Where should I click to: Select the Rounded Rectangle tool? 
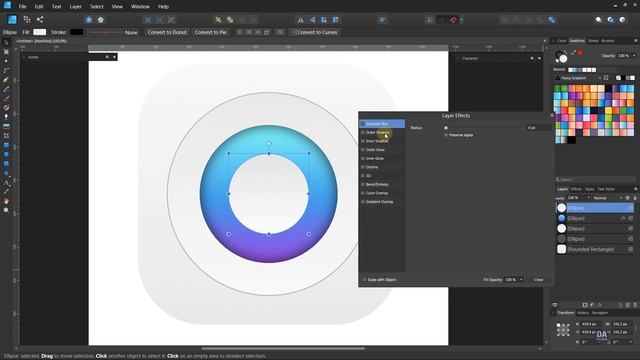point(6,164)
